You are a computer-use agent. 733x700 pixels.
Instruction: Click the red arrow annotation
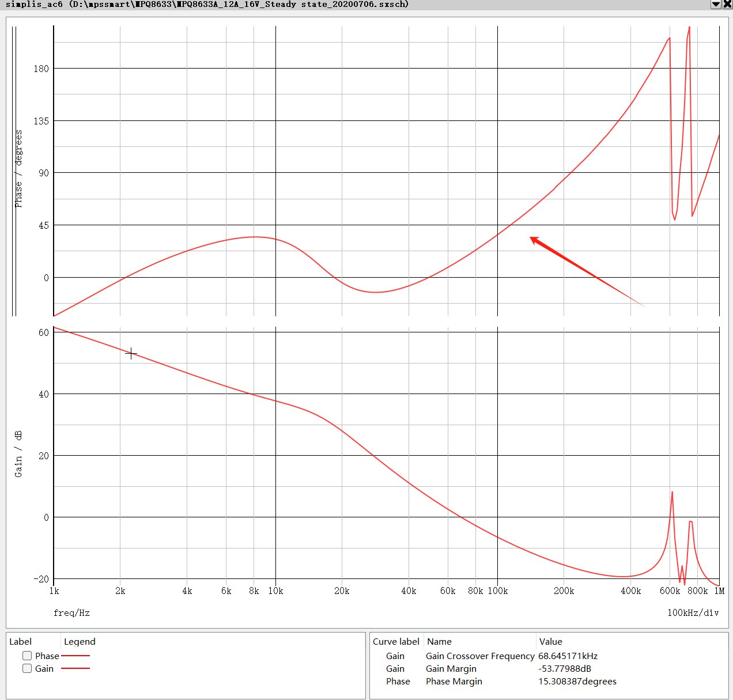587,271
